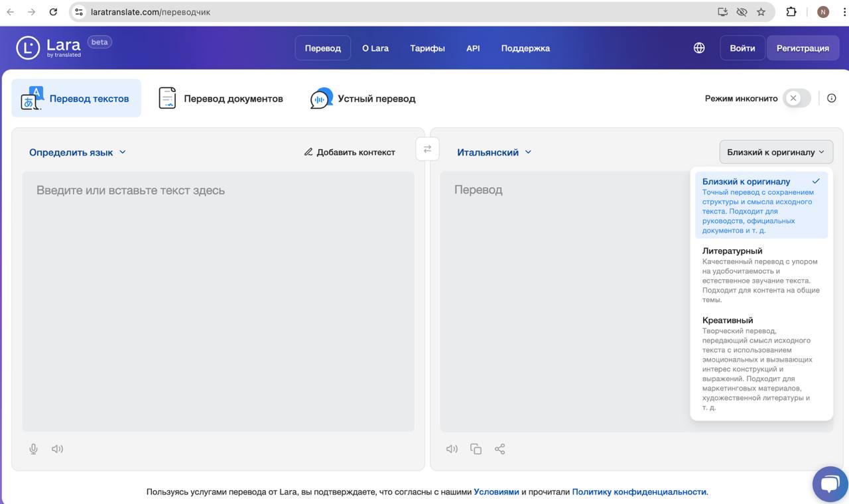The height and width of the screenshot is (504, 849).
Task: Click into the source text input area
Action: click(218, 298)
